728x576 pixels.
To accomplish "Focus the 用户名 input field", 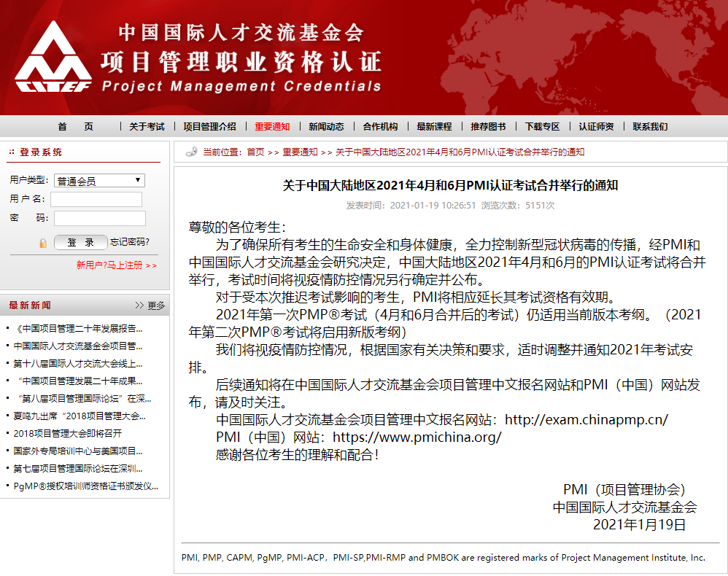I will coord(96,199).
